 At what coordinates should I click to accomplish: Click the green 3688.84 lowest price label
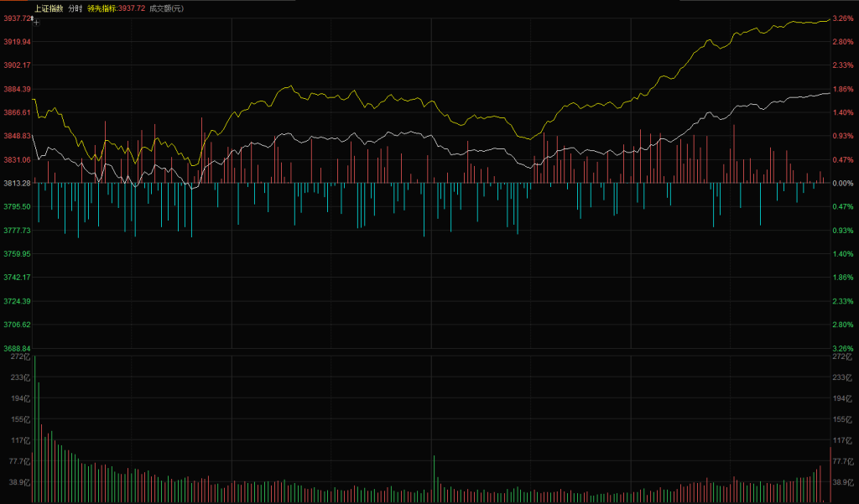(17, 348)
